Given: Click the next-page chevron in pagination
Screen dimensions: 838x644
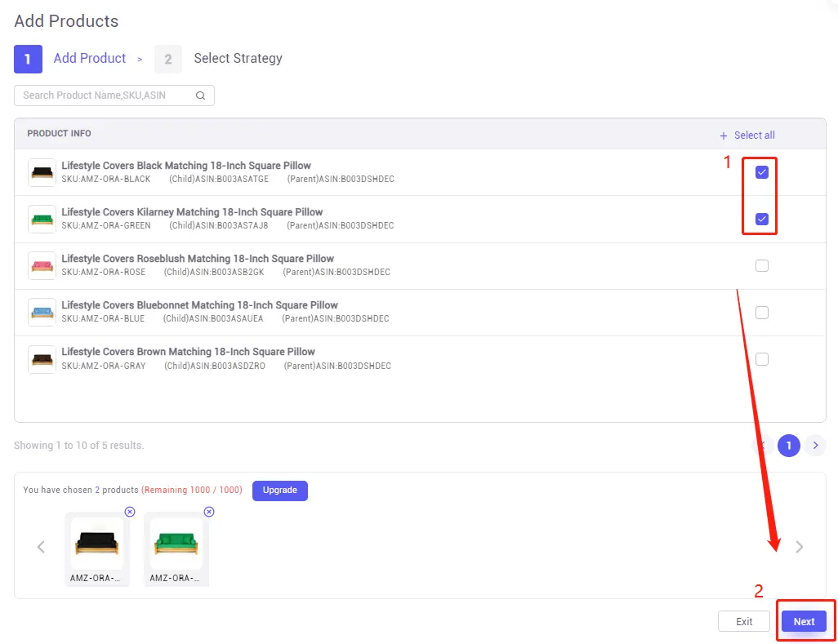Looking at the screenshot, I should click(815, 446).
